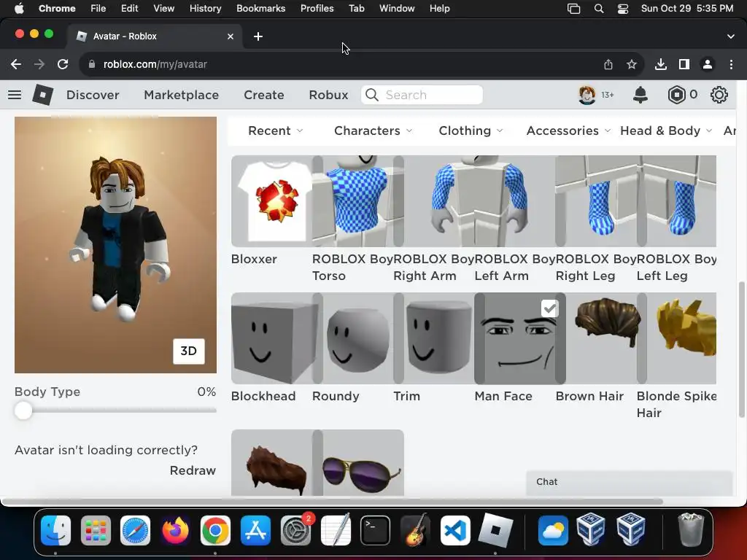Open Spotlight search in menu bar
Screen dimensions: 747x560
(599, 9)
